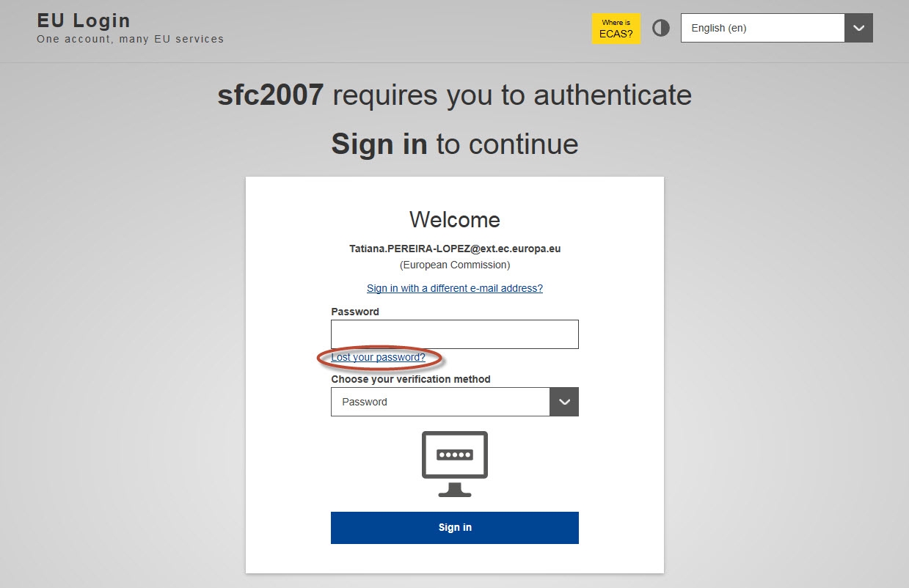The image size is (909, 588).
Task: Click the "One account, many EU services" tagline
Action: (130, 39)
